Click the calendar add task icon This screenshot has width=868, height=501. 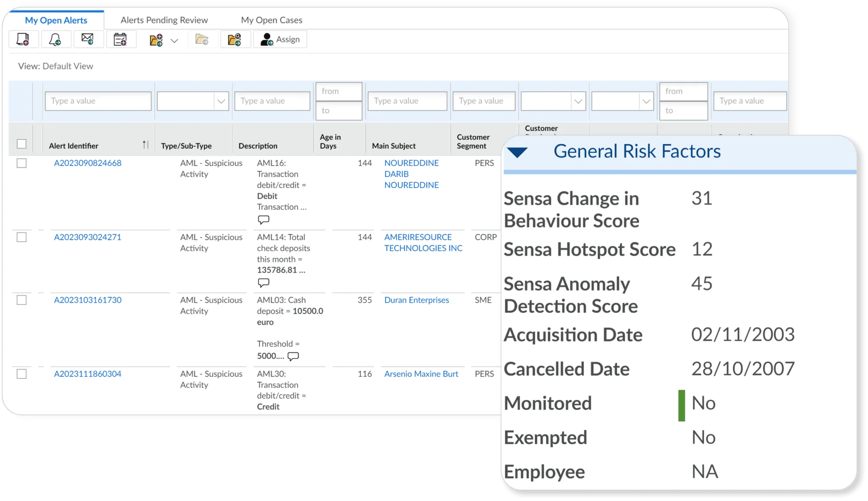click(120, 39)
